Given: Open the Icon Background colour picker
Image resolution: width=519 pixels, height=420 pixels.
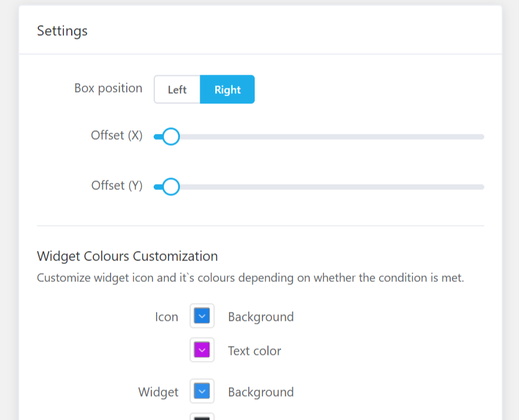Looking at the screenshot, I should pyautogui.click(x=202, y=316).
